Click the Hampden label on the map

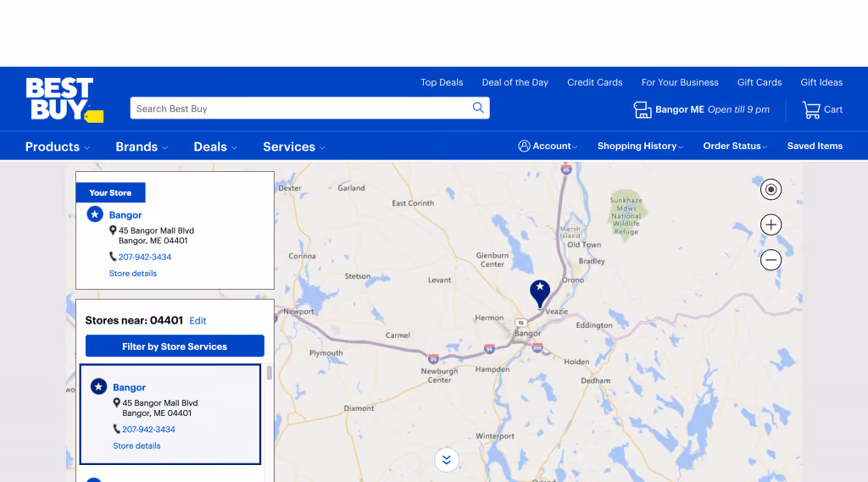[x=492, y=369]
